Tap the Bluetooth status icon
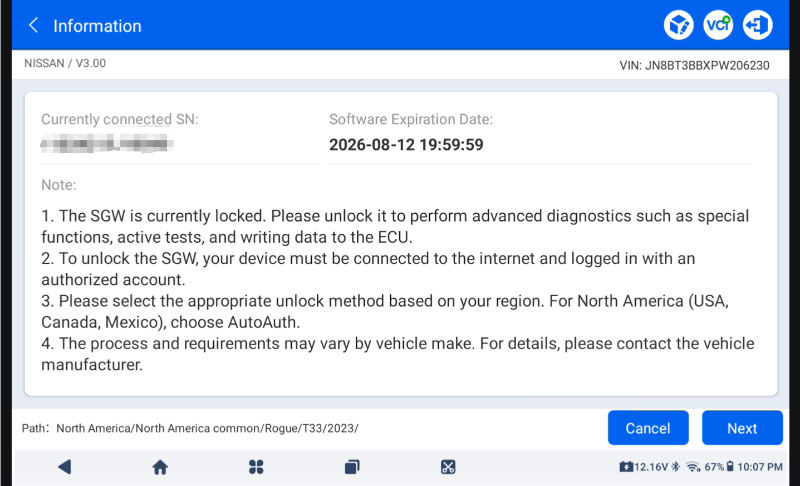Image resolution: width=800 pixels, height=486 pixels. 675,467
